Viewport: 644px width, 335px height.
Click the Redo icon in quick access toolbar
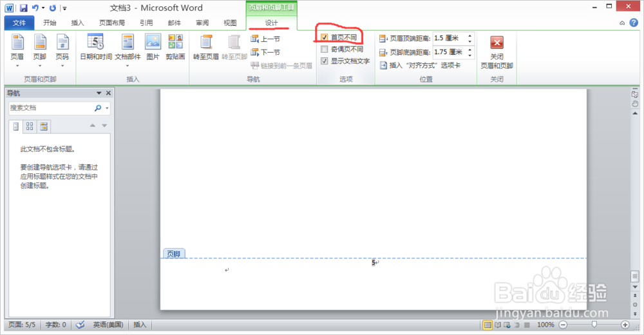tap(53, 8)
